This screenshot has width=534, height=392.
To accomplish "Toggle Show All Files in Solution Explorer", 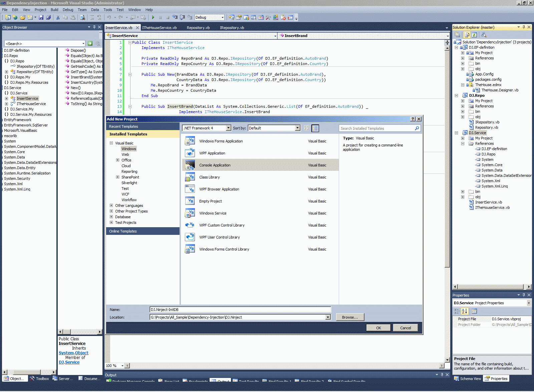I will 467,35.
